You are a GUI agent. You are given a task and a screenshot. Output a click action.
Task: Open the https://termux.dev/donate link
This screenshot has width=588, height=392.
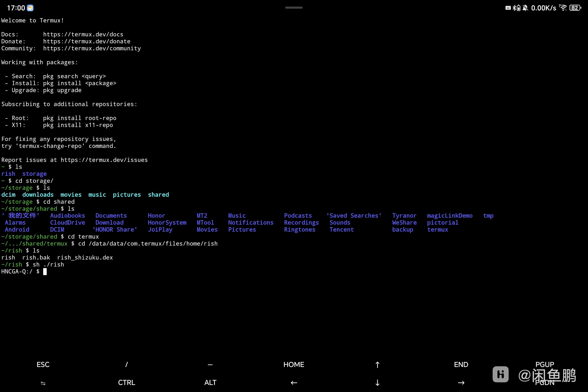pyautogui.click(x=87, y=41)
